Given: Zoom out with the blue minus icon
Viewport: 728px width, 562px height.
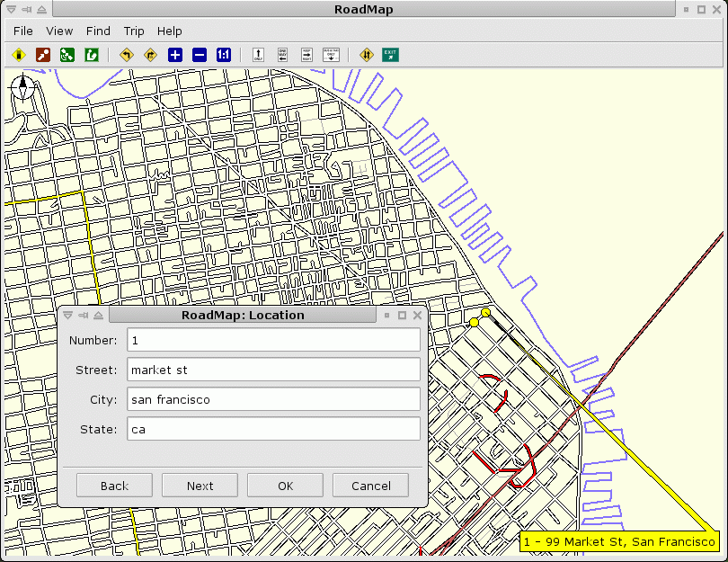Looking at the screenshot, I should [x=200, y=55].
